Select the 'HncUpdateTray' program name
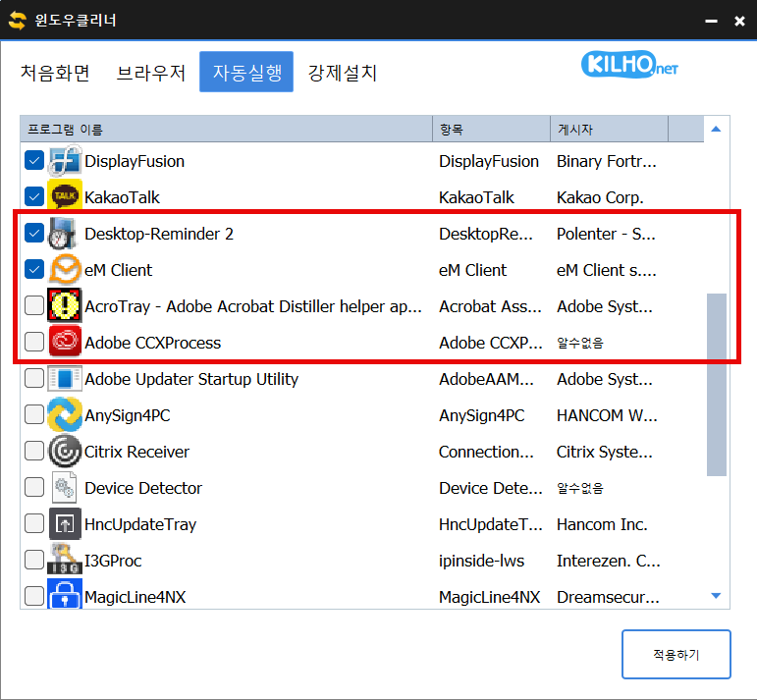 140,524
